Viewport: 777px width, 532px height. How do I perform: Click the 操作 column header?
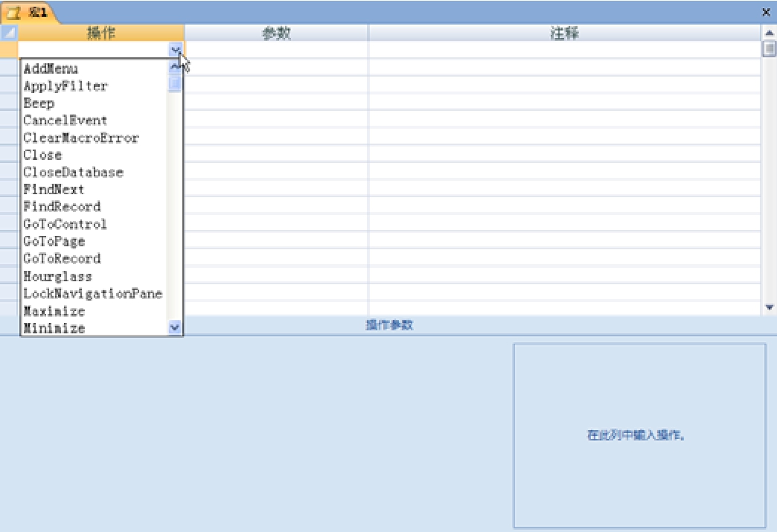click(x=101, y=33)
